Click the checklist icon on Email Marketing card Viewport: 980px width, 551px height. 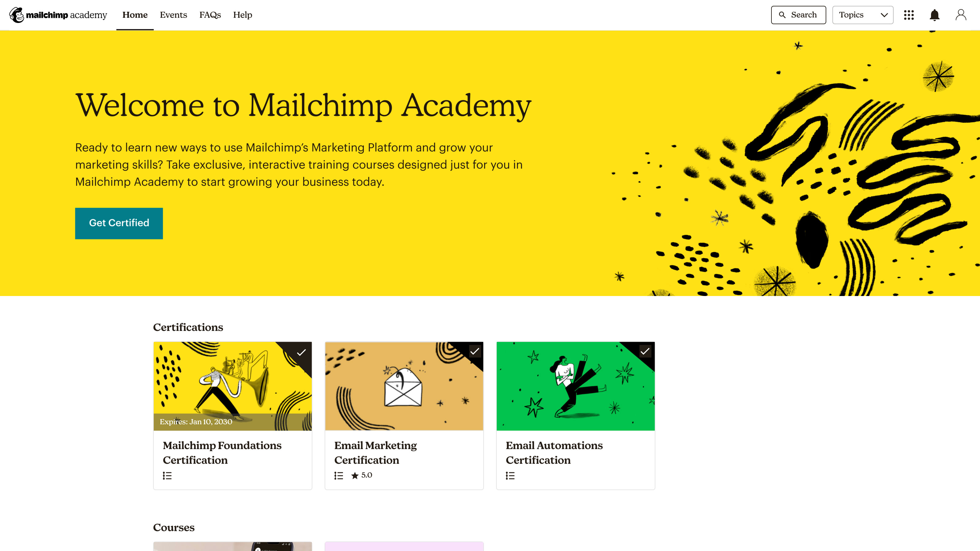tap(339, 476)
